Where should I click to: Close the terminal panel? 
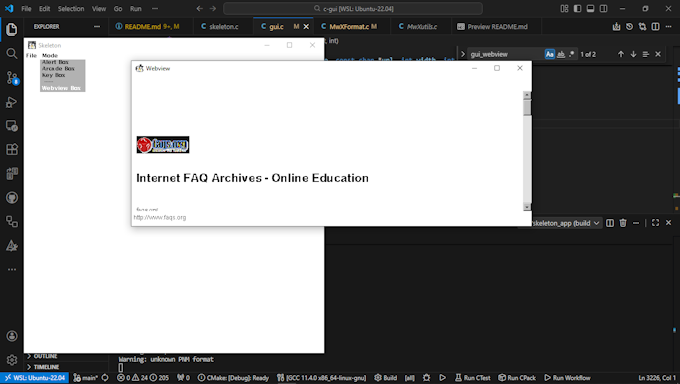point(668,223)
